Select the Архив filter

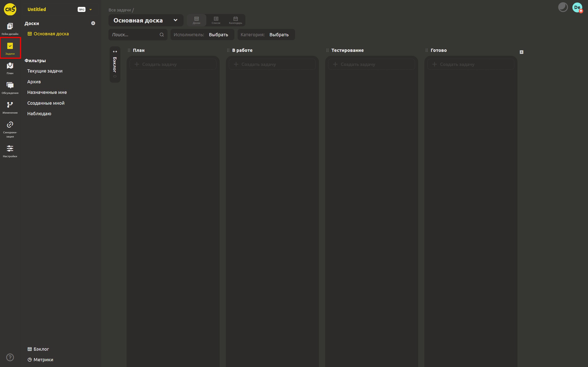click(34, 81)
